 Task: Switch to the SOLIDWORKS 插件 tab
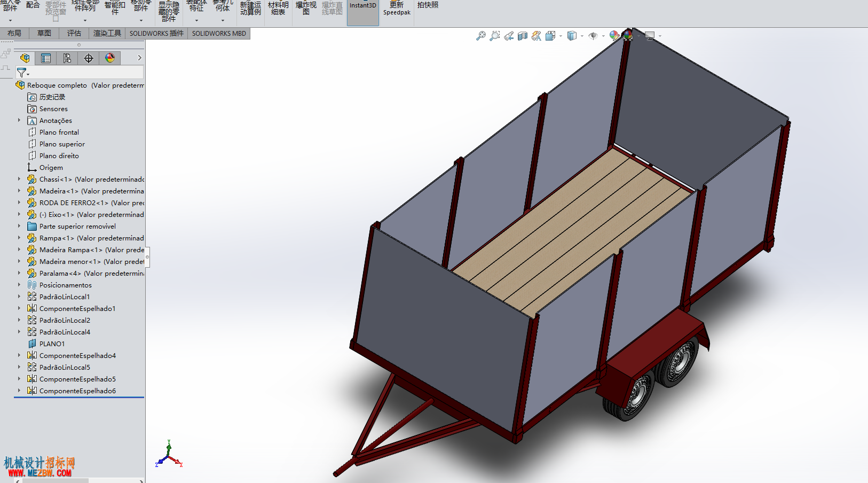156,33
